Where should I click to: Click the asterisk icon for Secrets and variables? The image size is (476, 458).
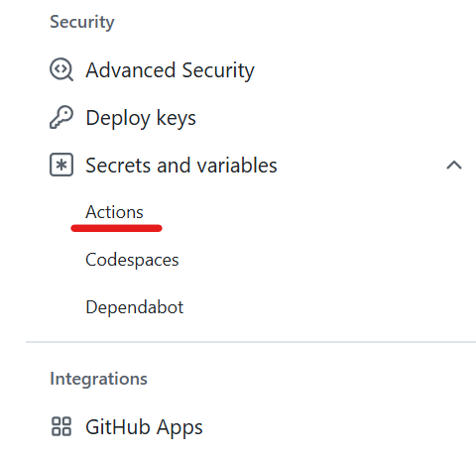61,165
